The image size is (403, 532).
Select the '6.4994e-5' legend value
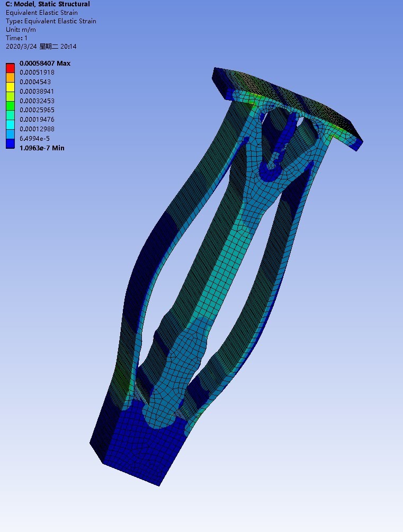pyautogui.click(x=34, y=139)
